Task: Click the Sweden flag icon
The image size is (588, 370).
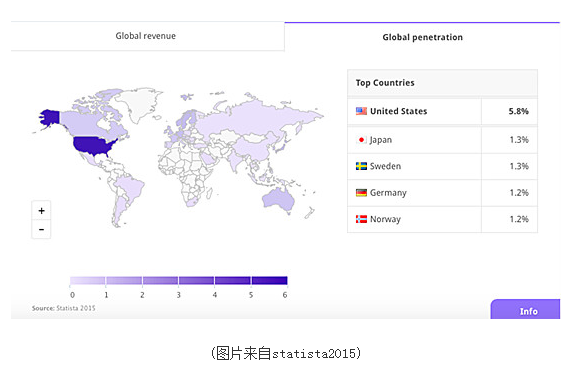Action: point(361,166)
